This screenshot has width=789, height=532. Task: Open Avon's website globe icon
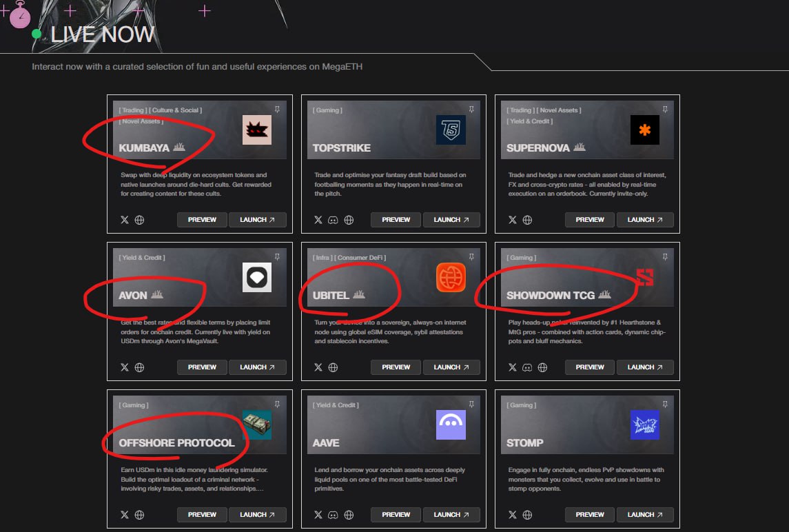139,367
